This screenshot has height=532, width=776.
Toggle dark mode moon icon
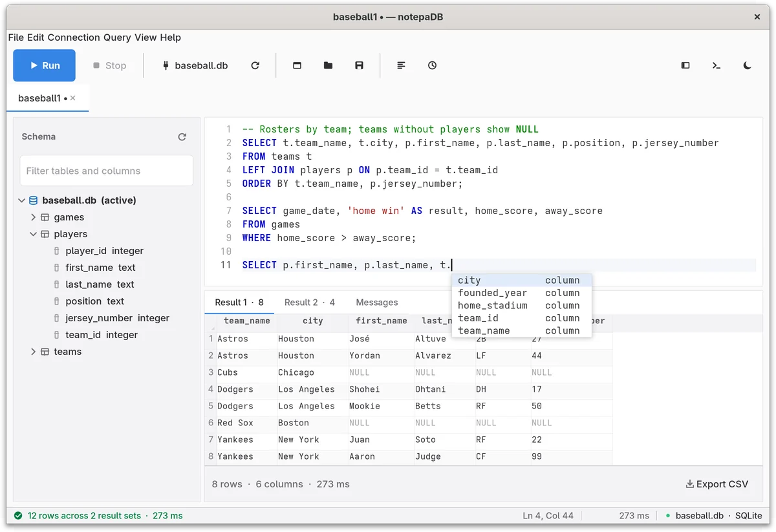click(x=748, y=65)
